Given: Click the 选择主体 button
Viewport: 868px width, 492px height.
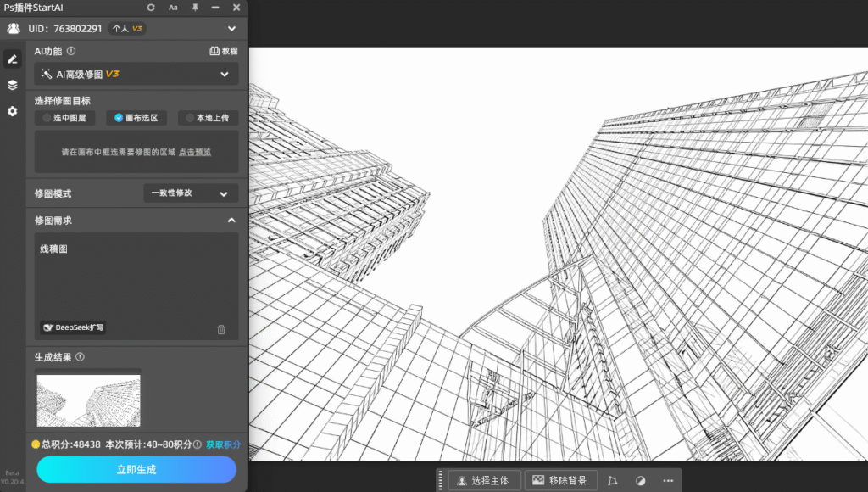Looking at the screenshot, I should pos(484,481).
